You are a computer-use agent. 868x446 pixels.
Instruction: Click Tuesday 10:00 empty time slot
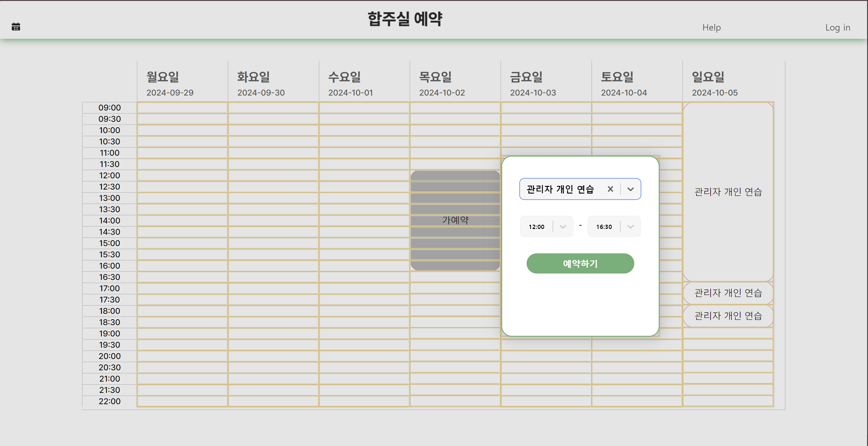click(x=273, y=130)
